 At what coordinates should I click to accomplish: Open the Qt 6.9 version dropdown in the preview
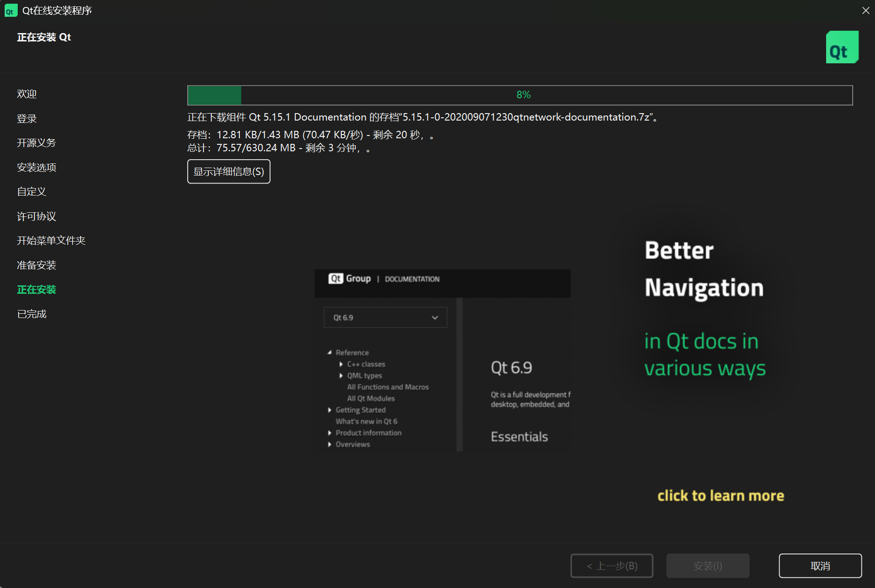385,317
